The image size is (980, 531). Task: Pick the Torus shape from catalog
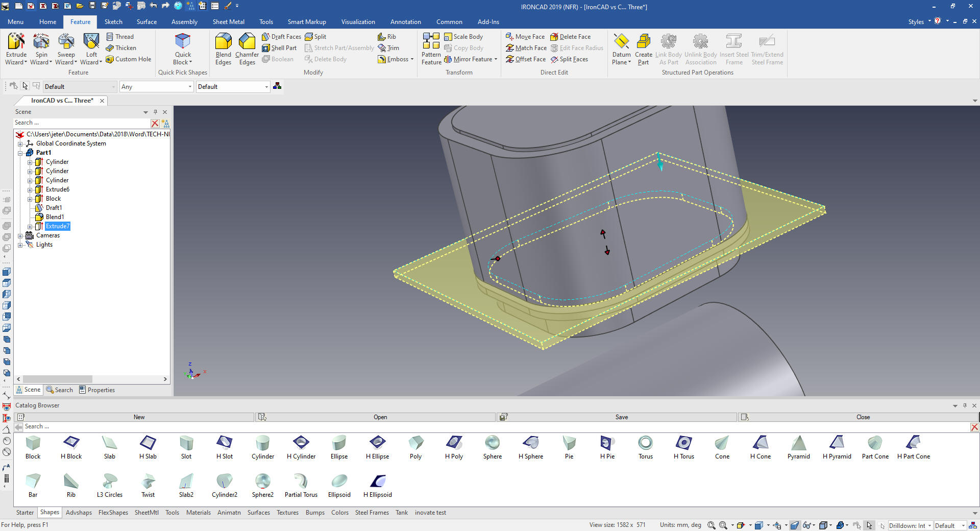coord(645,443)
